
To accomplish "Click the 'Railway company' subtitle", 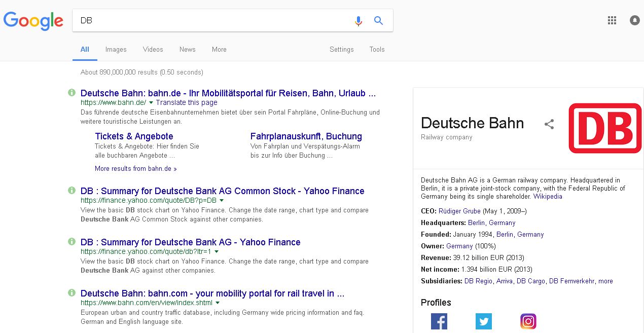I will point(447,137).
